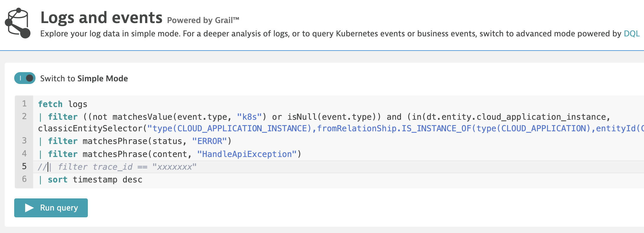Click the "HandleApiException" string on line four
644x233 pixels.
pos(247,154)
